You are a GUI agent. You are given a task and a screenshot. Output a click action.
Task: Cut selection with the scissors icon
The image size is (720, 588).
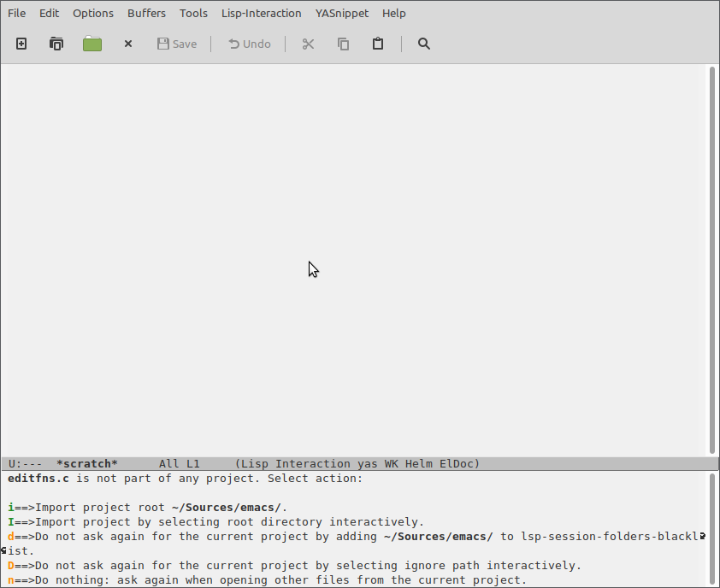click(308, 44)
